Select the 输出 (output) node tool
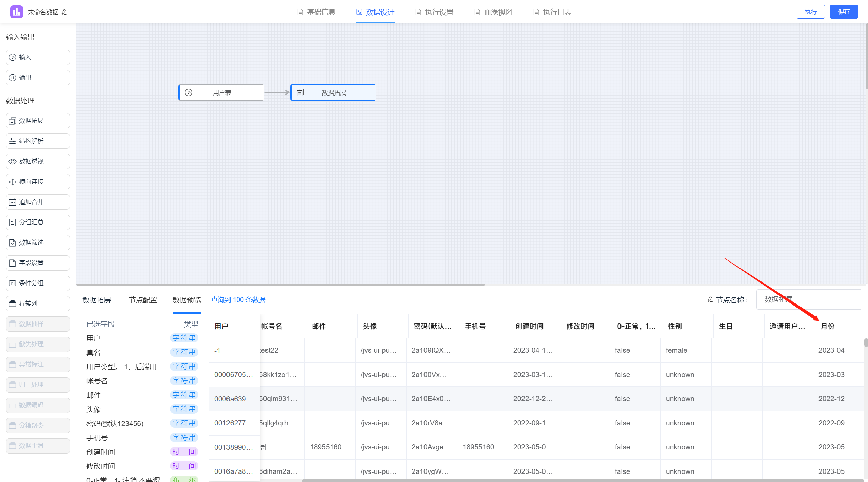This screenshot has width=868, height=482. [37, 77]
